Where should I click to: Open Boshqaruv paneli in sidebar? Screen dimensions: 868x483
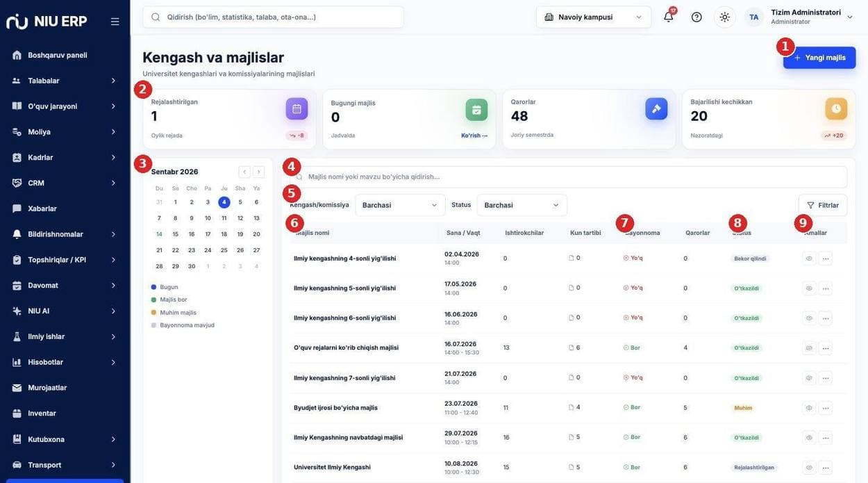pos(65,55)
